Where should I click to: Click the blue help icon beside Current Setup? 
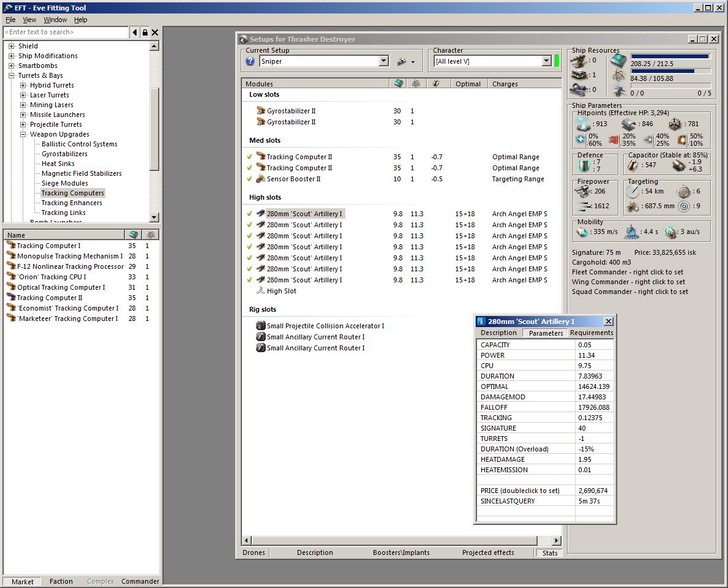click(x=250, y=61)
